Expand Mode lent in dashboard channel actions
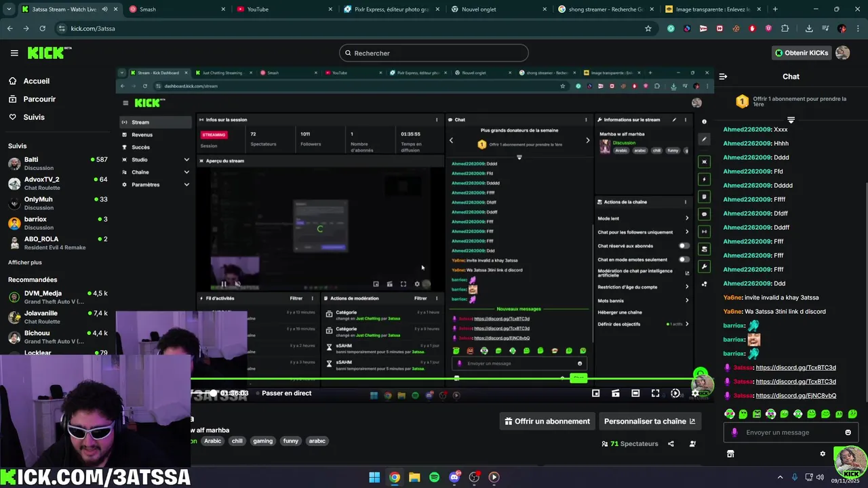Viewport: 868px width, 488px height. 643,218
